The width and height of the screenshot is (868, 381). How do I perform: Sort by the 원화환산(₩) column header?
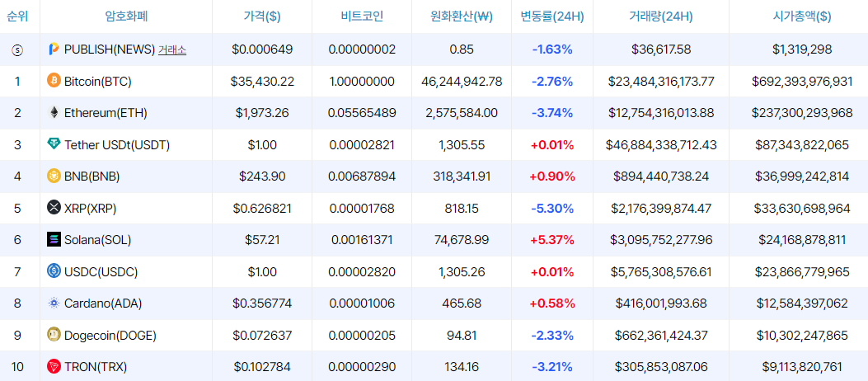tap(462, 16)
